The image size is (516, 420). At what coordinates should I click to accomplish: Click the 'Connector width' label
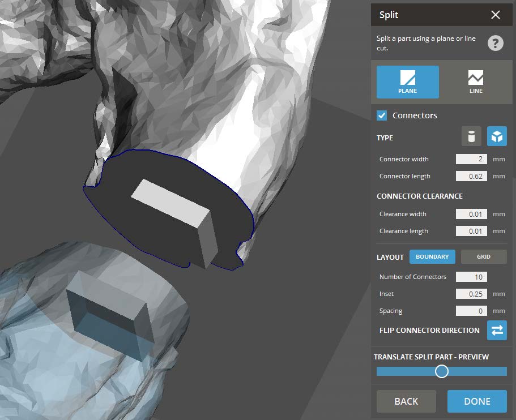click(x=404, y=159)
